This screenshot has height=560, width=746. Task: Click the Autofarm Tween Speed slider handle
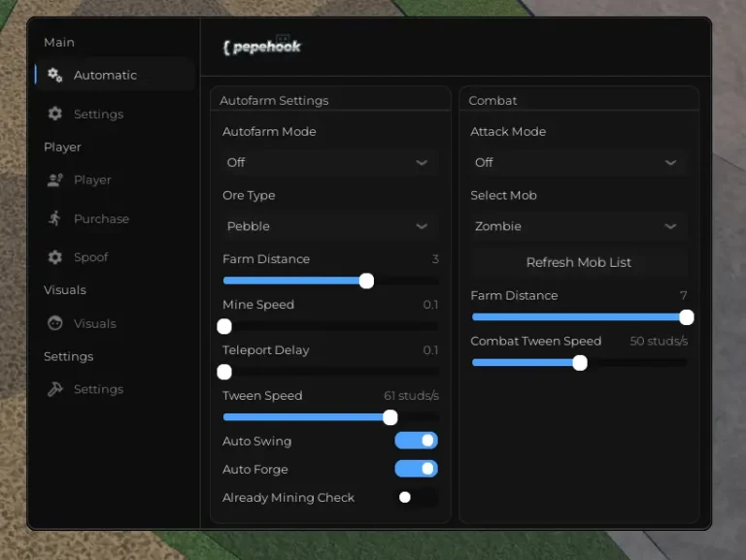coord(390,417)
